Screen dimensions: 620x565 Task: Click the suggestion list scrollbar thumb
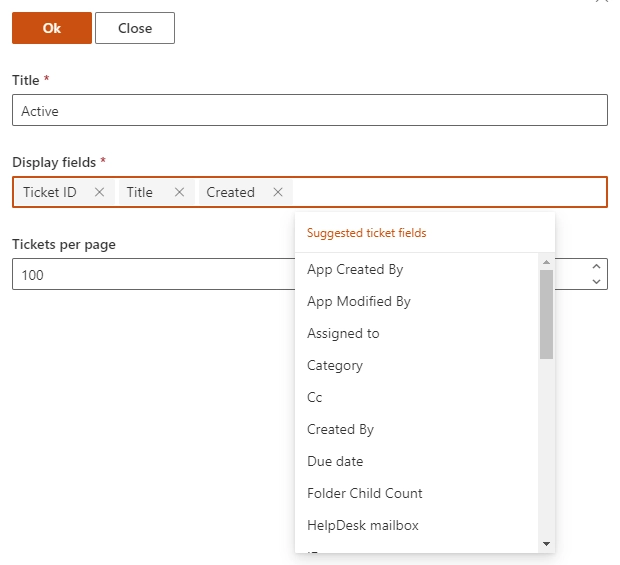(x=546, y=314)
